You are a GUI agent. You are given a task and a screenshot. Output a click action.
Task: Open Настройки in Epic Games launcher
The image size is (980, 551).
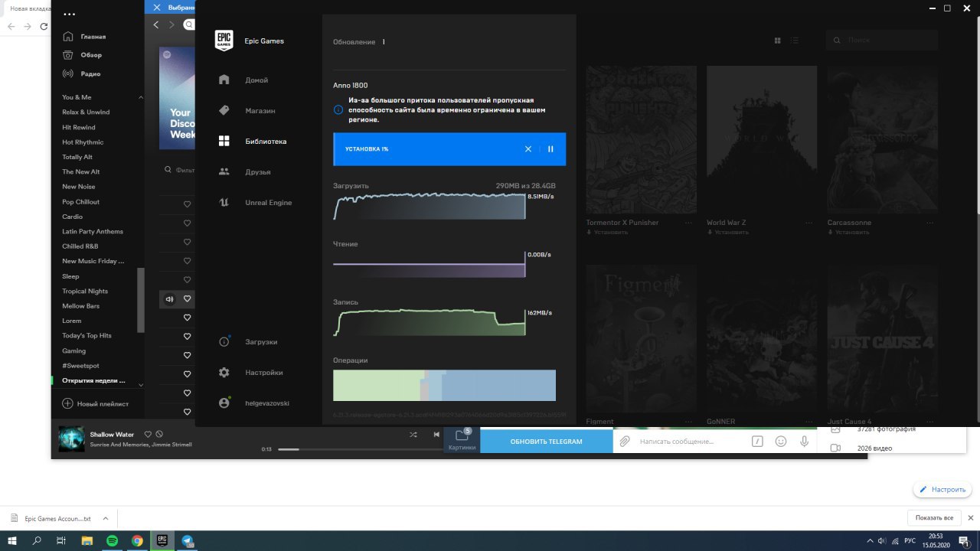pyautogui.click(x=263, y=373)
